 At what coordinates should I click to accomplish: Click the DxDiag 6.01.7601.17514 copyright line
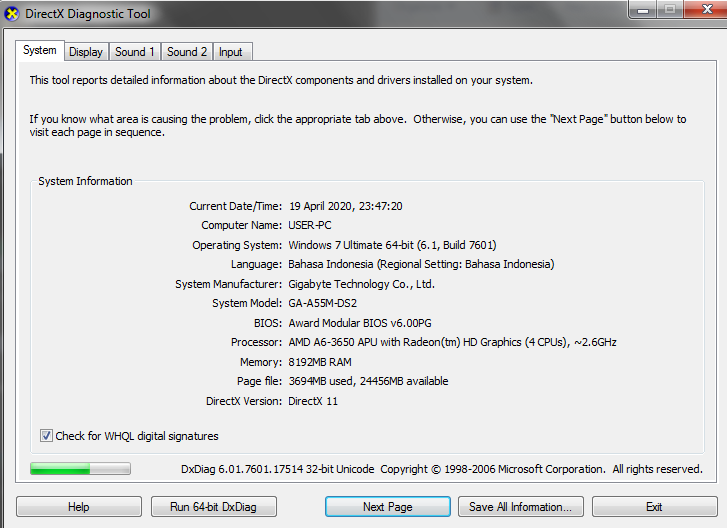tap(441, 469)
